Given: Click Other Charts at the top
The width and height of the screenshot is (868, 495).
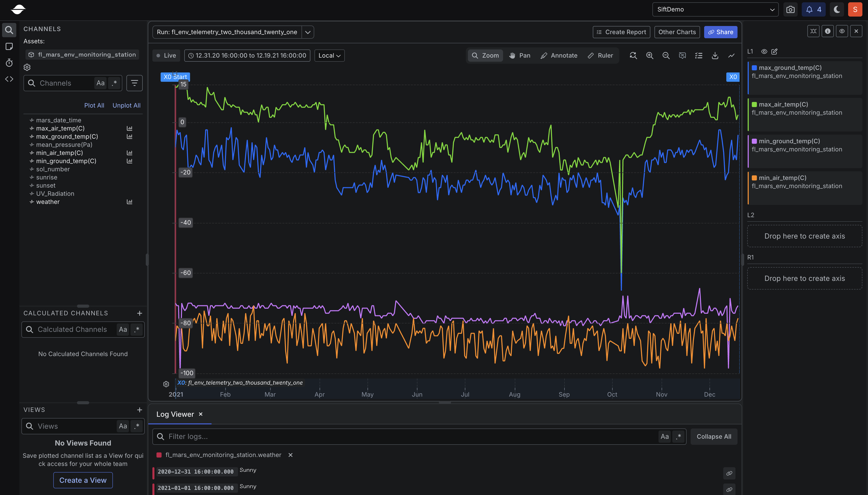Looking at the screenshot, I should pyautogui.click(x=676, y=32).
